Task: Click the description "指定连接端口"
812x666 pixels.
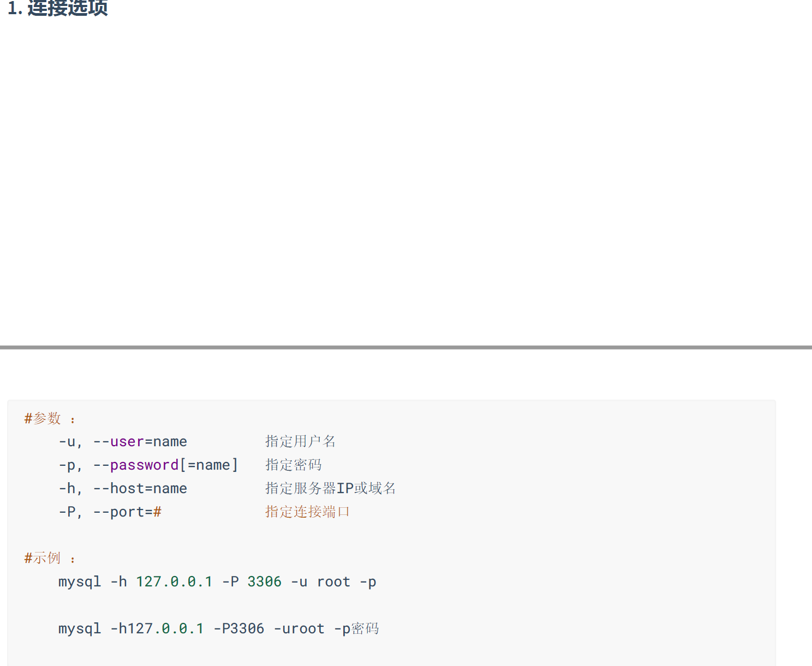Action: 307,512
